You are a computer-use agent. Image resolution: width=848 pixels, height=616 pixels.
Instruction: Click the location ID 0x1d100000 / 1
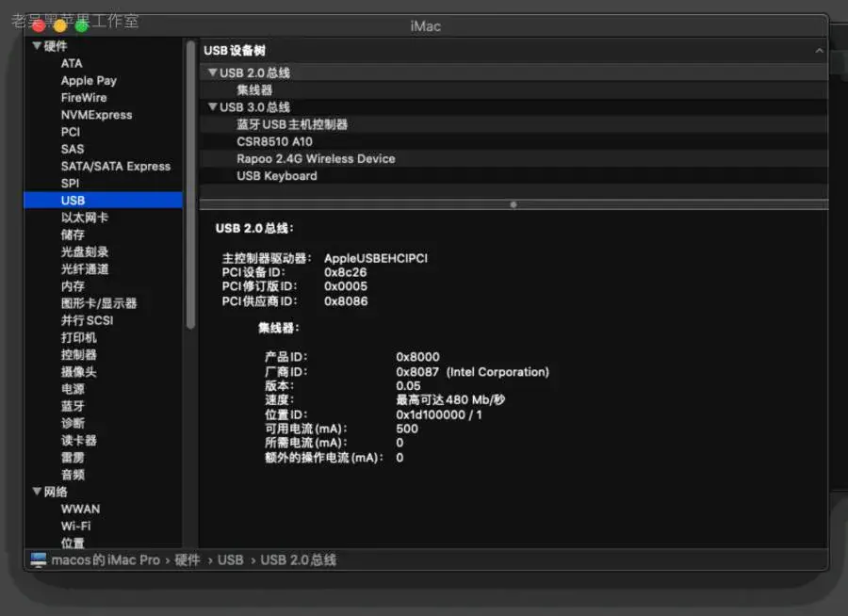(438, 414)
